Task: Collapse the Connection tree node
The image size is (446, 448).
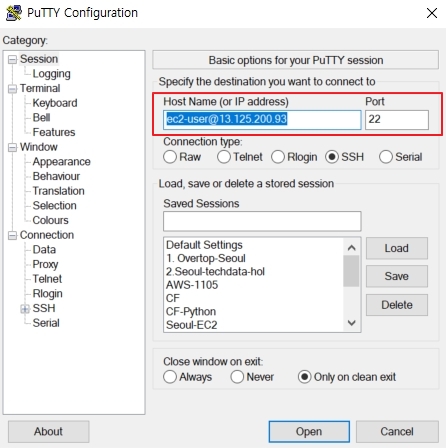Action: tap(12, 235)
